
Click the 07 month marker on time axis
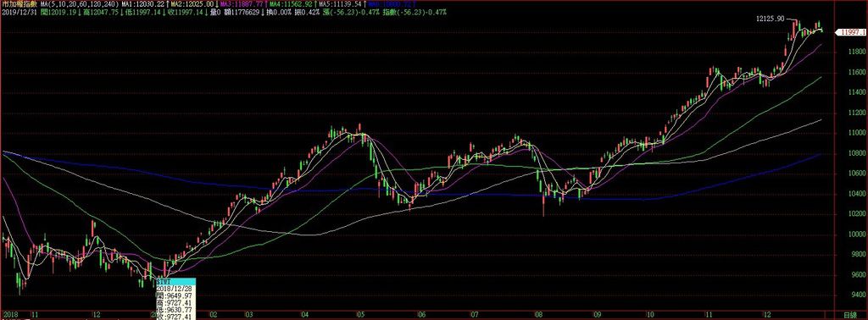point(475,314)
